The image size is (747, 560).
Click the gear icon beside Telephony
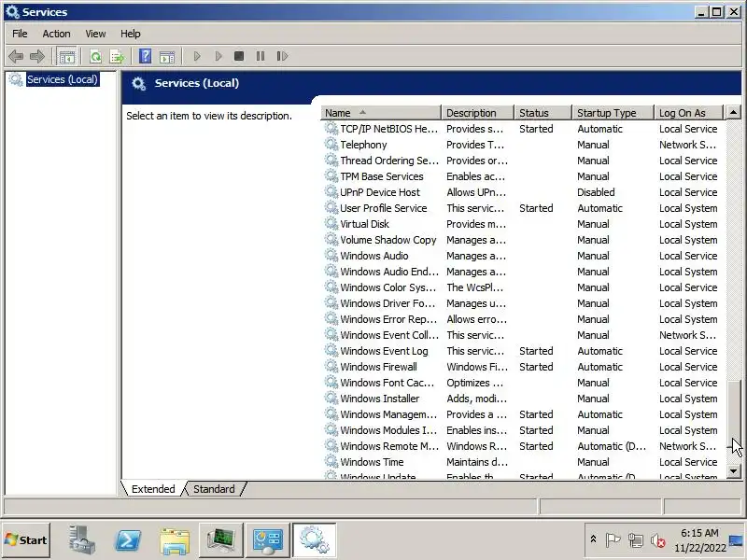pos(331,144)
